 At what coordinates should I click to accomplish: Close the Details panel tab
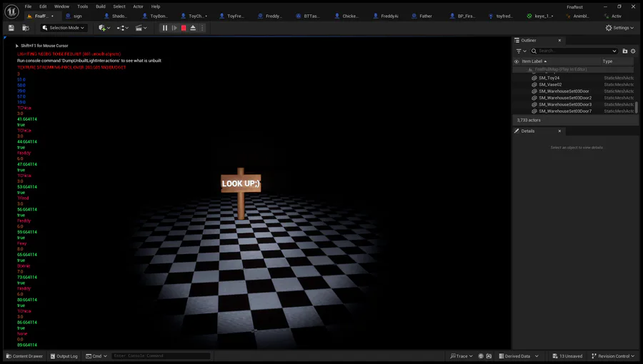coord(559,131)
